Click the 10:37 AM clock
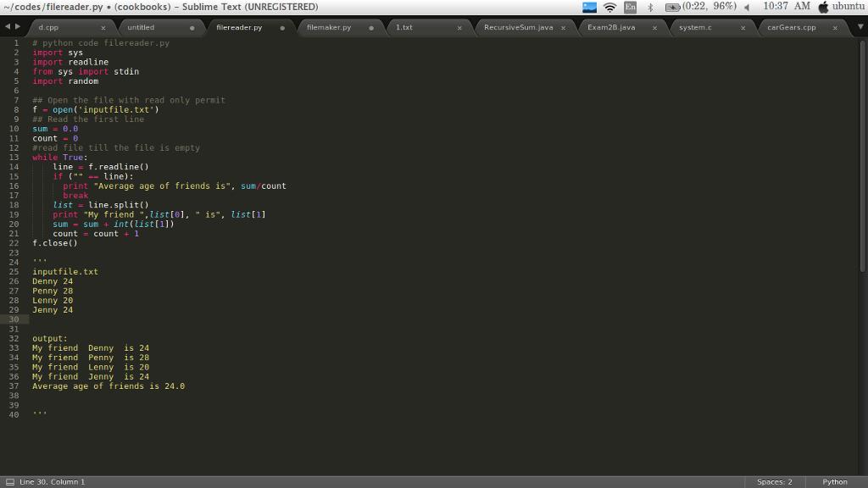The width and height of the screenshot is (868, 488). [786, 7]
